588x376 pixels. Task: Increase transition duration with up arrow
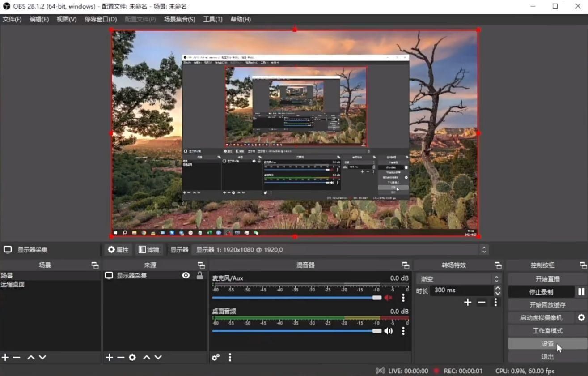[498, 288]
